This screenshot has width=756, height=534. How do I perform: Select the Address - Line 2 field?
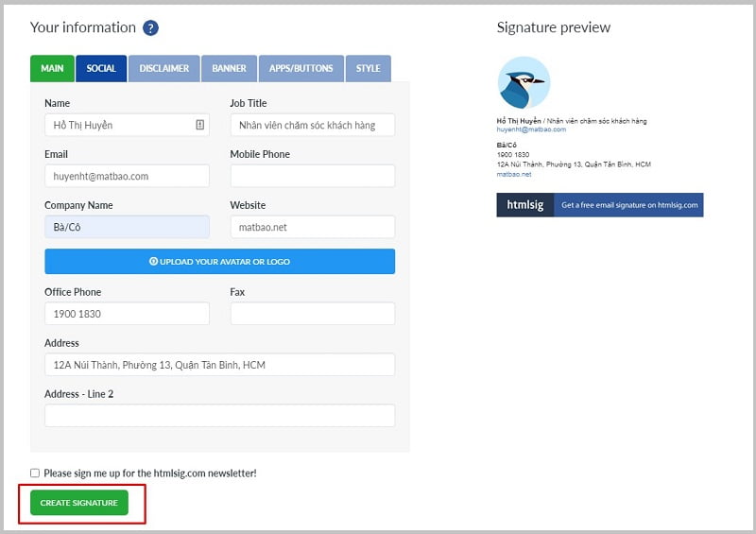[x=219, y=416]
